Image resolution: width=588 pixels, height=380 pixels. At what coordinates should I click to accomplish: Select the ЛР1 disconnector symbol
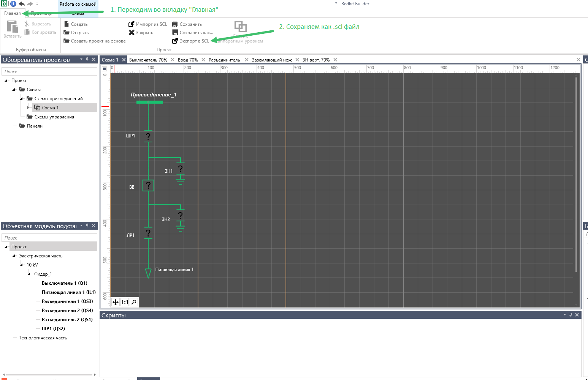148,233
